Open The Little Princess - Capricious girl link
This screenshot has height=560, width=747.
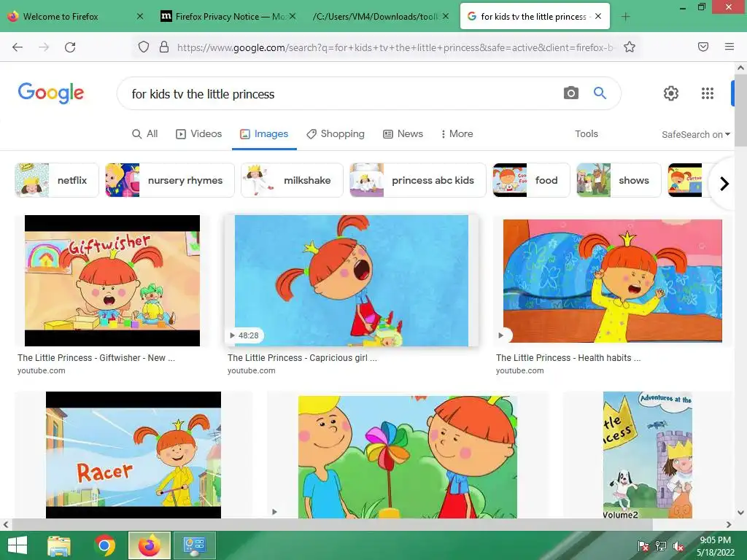302,357
